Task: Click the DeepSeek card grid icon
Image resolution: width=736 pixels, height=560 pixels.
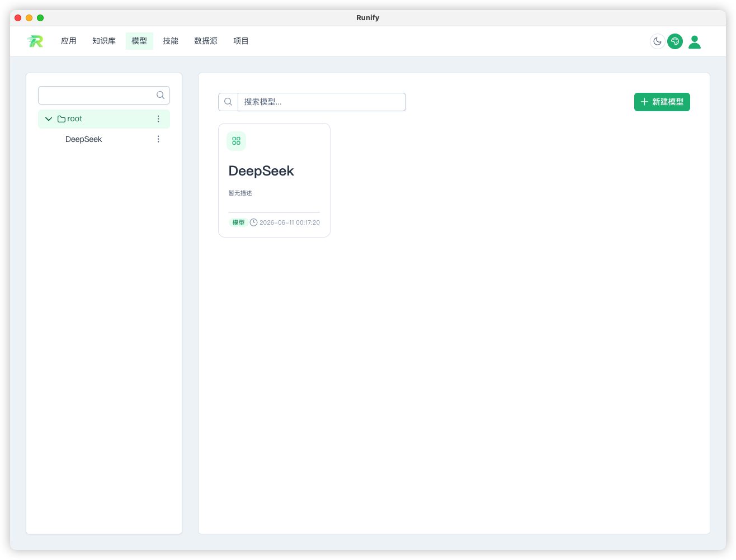Action: point(236,141)
